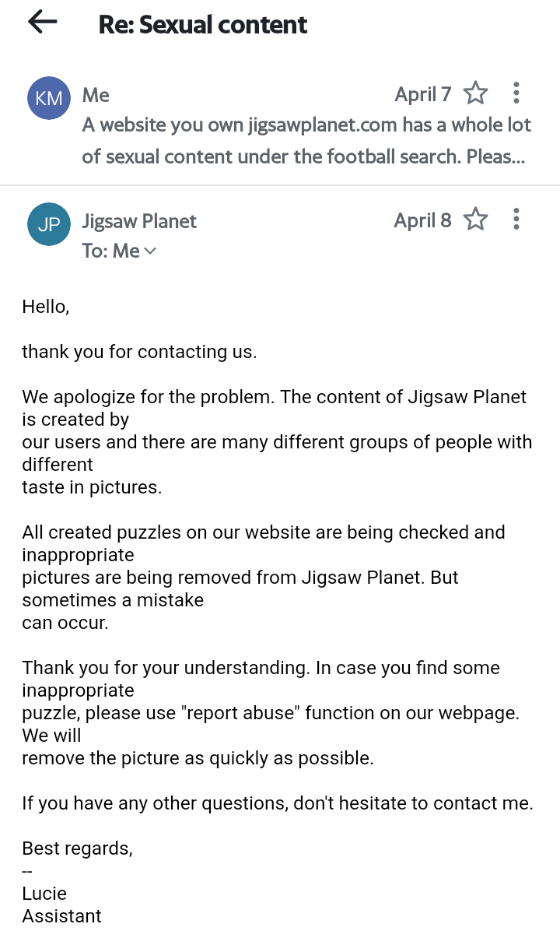The height and width of the screenshot is (952, 560).
Task: Tap the sender name Me
Action: point(96,95)
